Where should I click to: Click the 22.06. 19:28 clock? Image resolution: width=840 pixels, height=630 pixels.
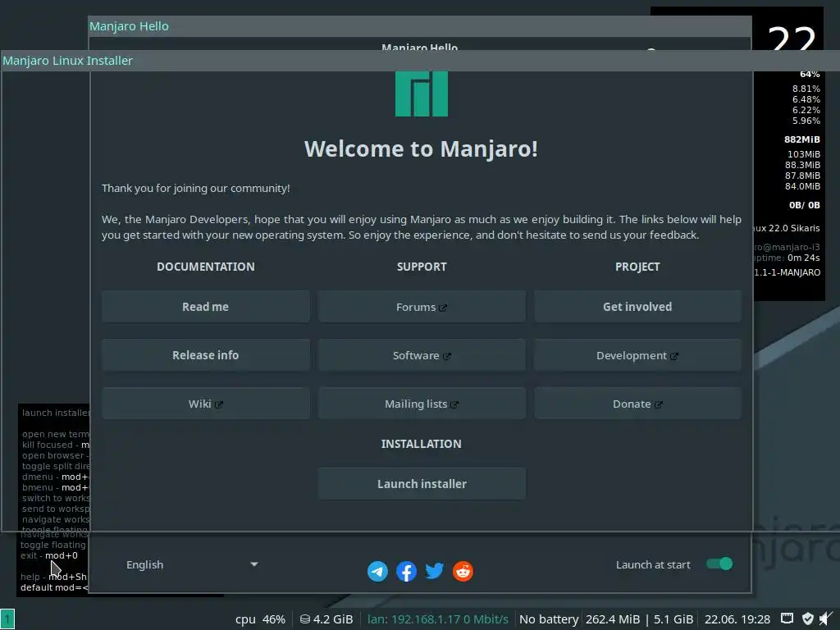[737, 619]
